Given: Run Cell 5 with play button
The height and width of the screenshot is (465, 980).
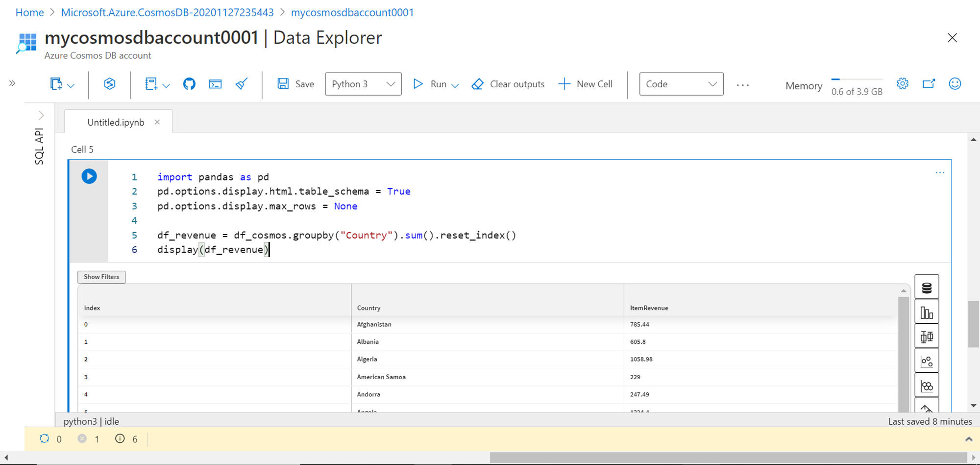Looking at the screenshot, I should click(89, 176).
